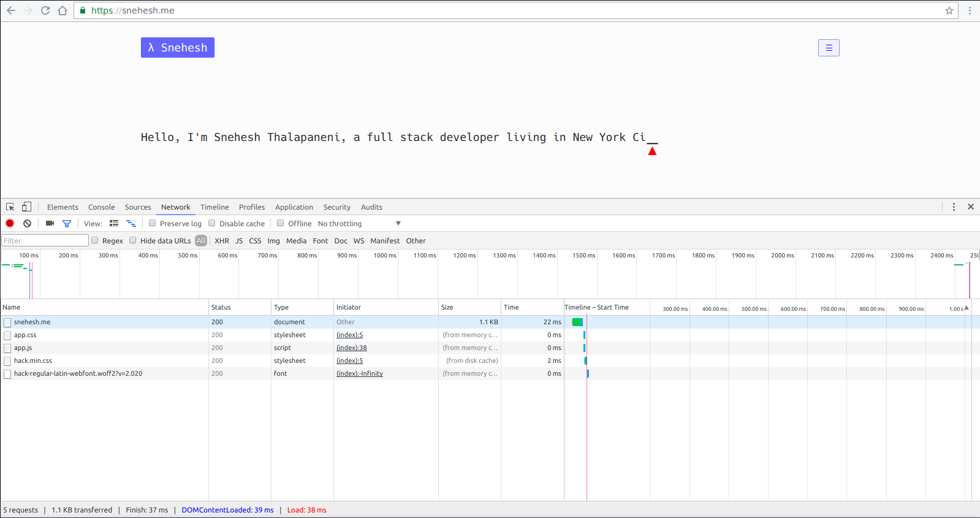Click the browser forward arrow

28,10
